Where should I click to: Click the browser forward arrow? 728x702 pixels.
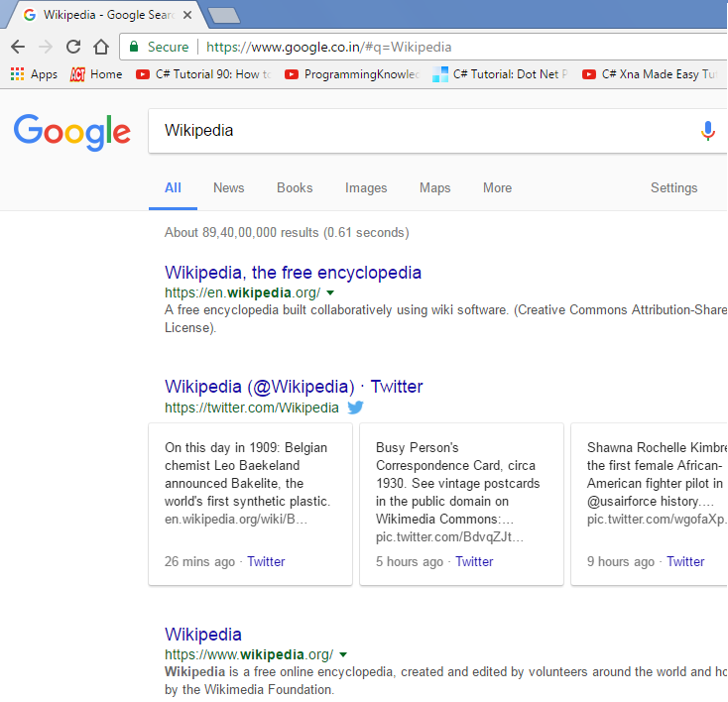pos(46,47)
